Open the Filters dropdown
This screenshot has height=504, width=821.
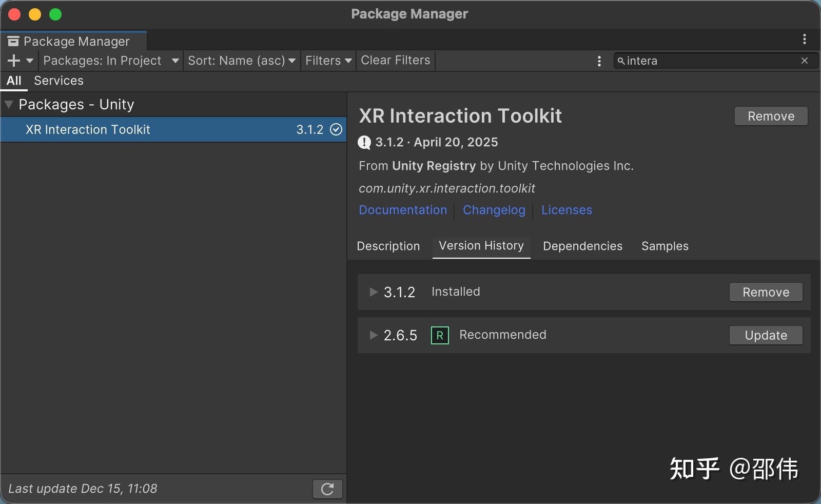click(x=328, y=61)
